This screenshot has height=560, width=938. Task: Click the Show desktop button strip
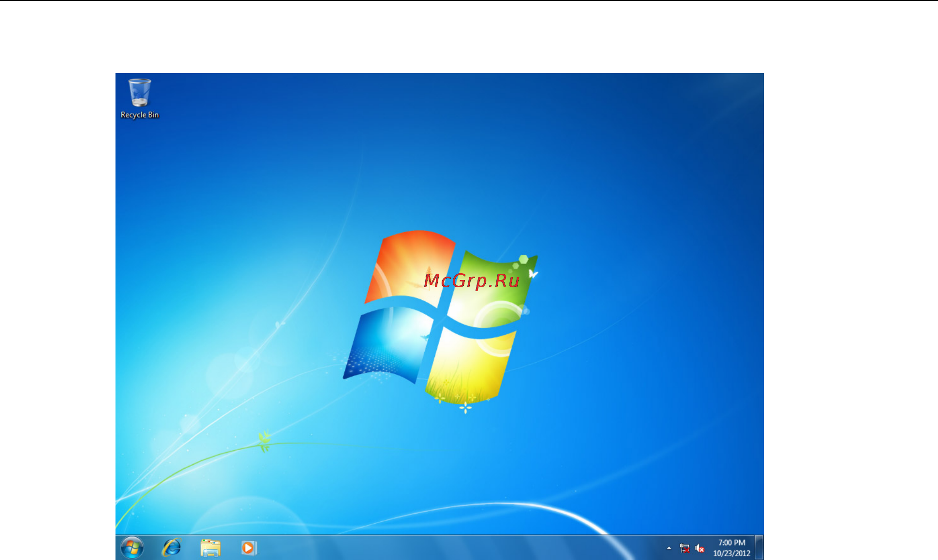click(x=759, y=547)
